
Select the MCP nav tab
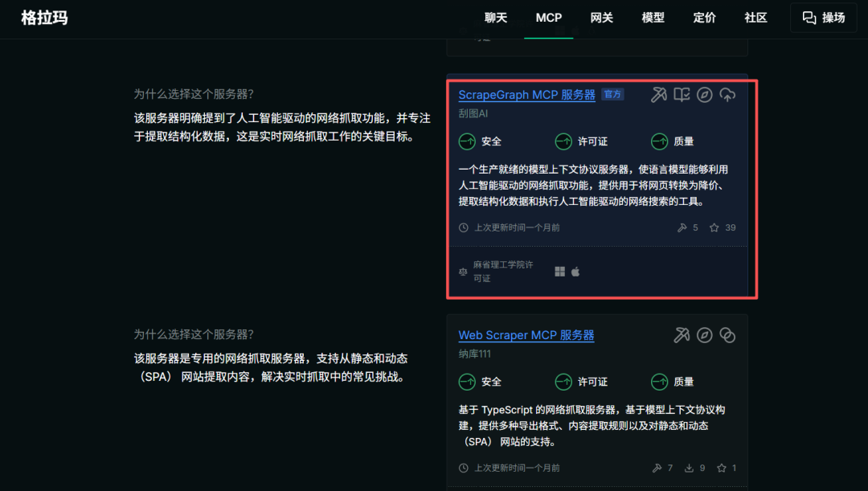549,18
